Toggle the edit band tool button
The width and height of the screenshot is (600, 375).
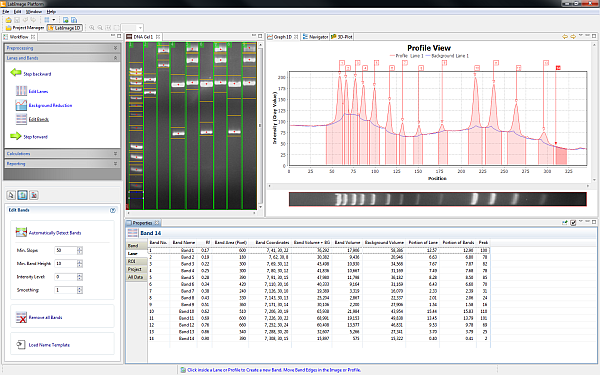pos(22,195)
